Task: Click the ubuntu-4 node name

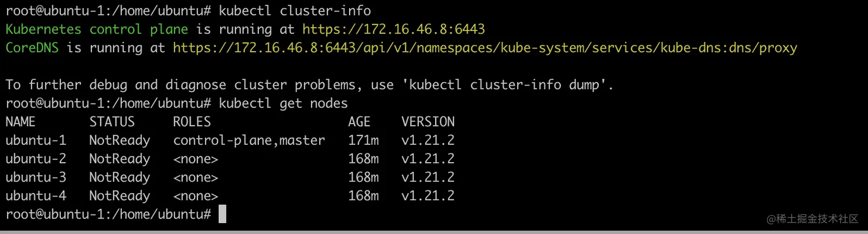Action: (x=36, y=195)
